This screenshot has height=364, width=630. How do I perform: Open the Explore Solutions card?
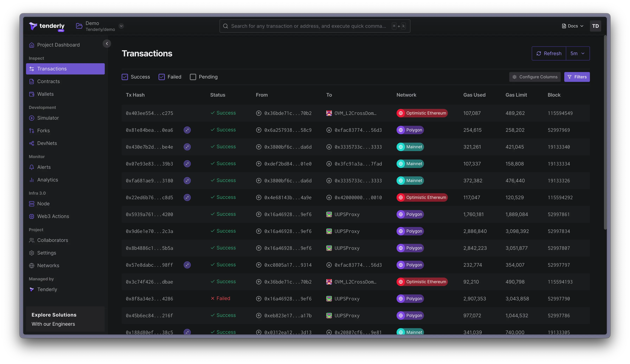(x=65, y=319)
